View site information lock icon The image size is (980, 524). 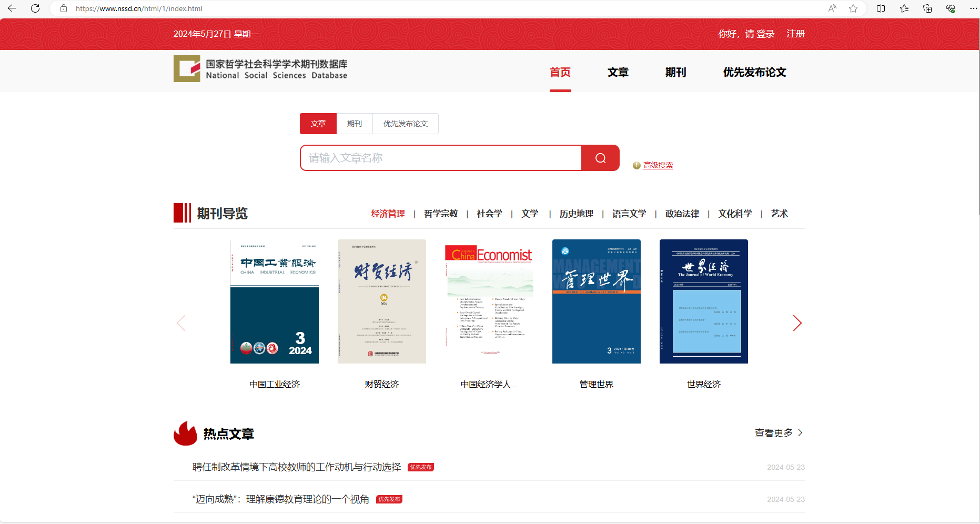tap(64, 8)
